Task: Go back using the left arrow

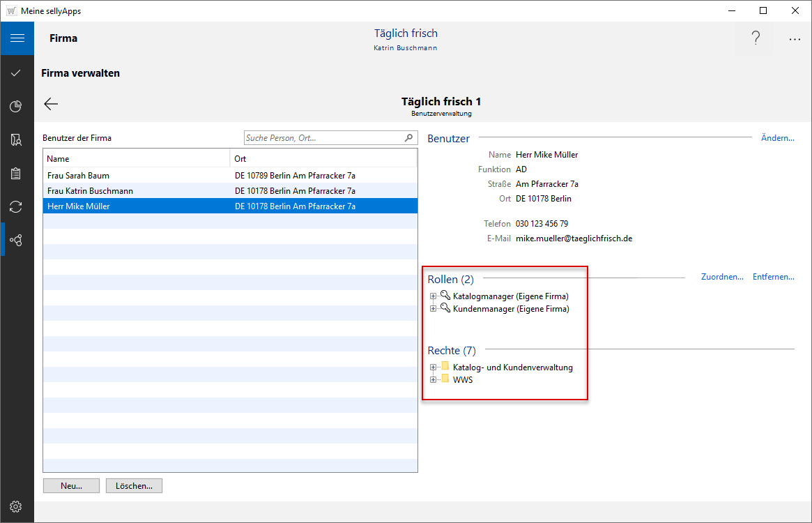Action: (x=51, y=104)
